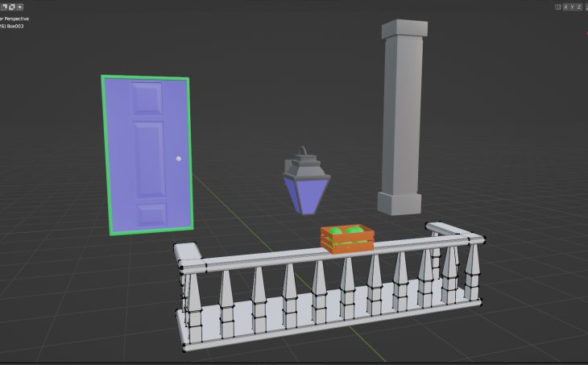Viewport: 588px width, 365px height.
Task: Select the purple door object
Action: (x=121, y=161)
